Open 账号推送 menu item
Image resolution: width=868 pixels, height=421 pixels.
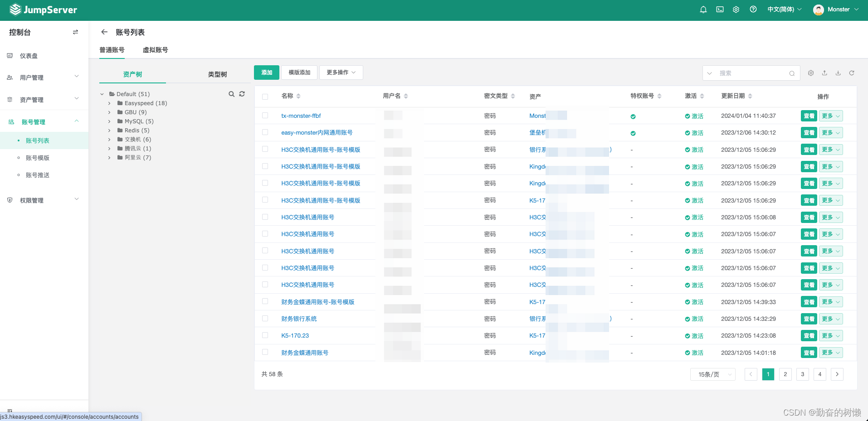[x=38, y=175]
